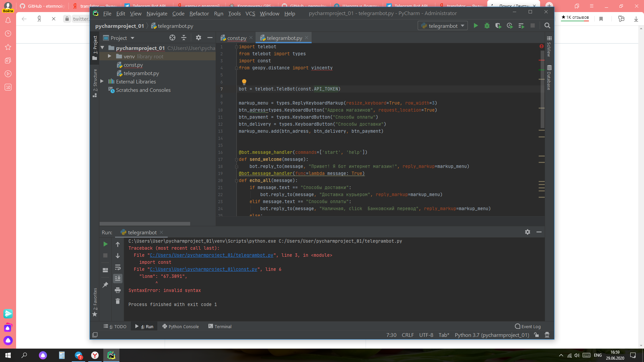Open the Structure side tool window

(95, 82)
